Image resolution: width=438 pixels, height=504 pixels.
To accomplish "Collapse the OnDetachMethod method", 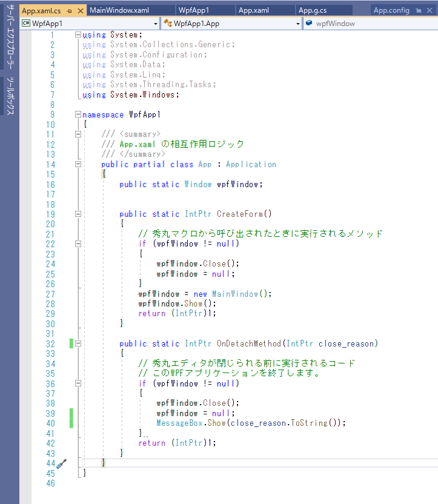I will [x=78, y=343].
